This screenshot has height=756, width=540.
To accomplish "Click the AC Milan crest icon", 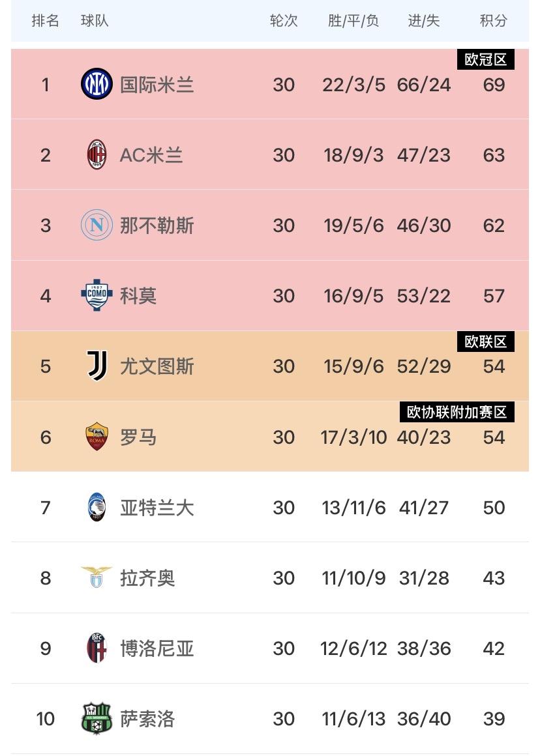I will pyautogui.click(x=97, y=155).
